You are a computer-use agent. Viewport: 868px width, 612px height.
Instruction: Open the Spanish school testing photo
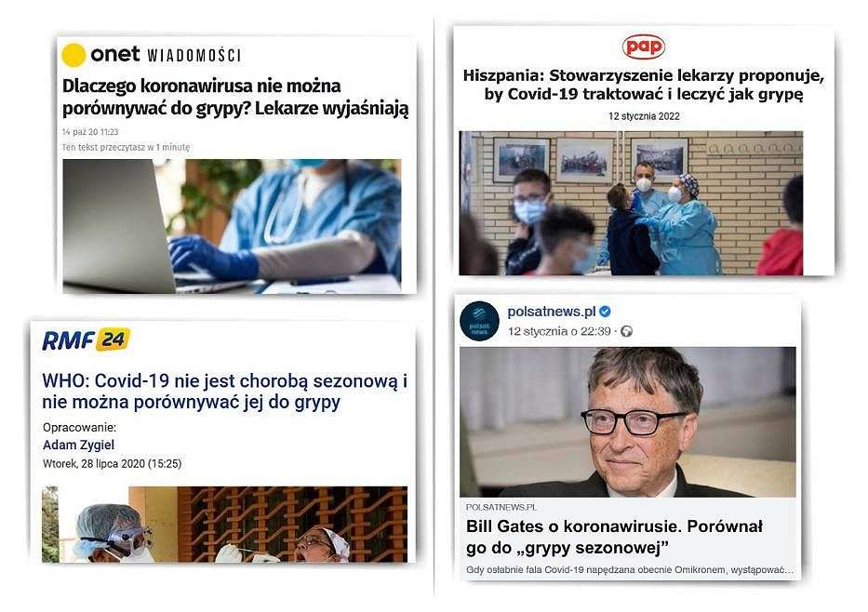tap(631, 203)
